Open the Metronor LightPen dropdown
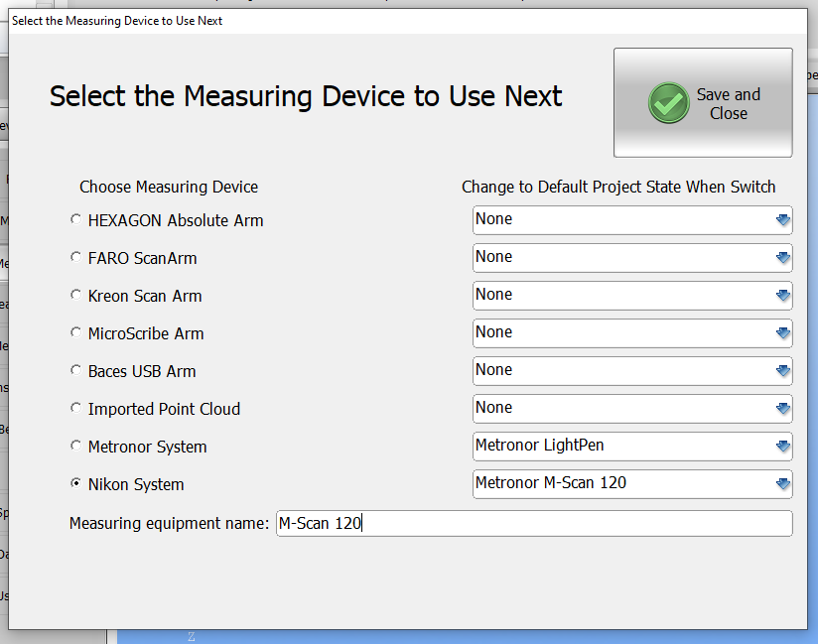 [632, 447]
